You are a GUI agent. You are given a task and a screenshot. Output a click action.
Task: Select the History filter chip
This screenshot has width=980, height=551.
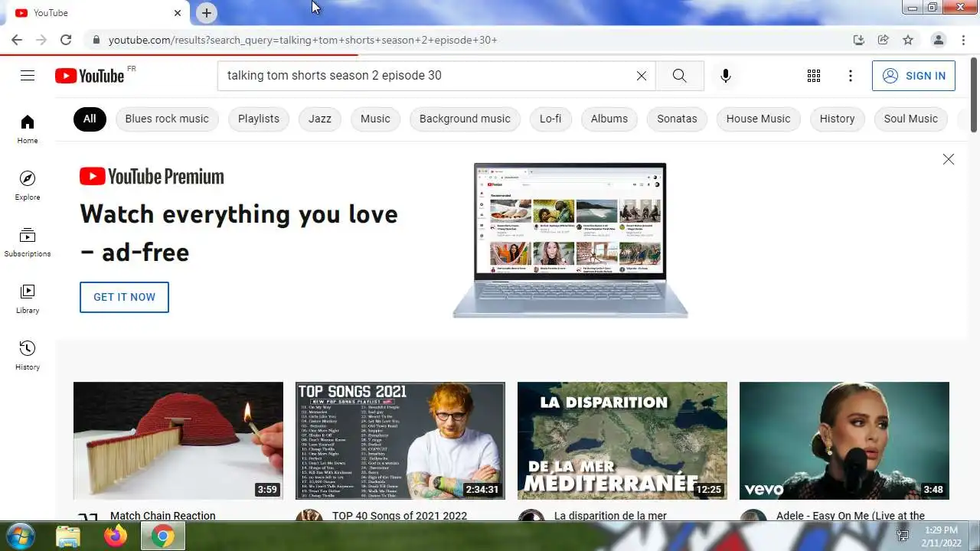point(837,119)
